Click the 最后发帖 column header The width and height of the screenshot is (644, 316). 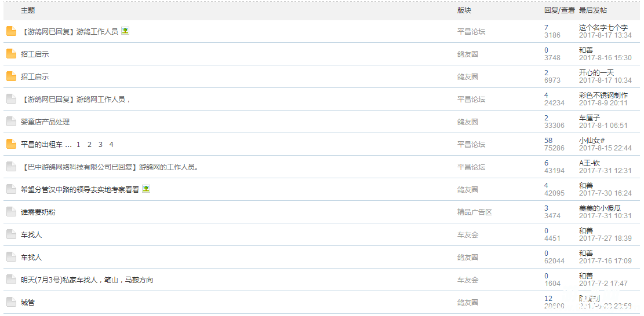pos(593,10)
